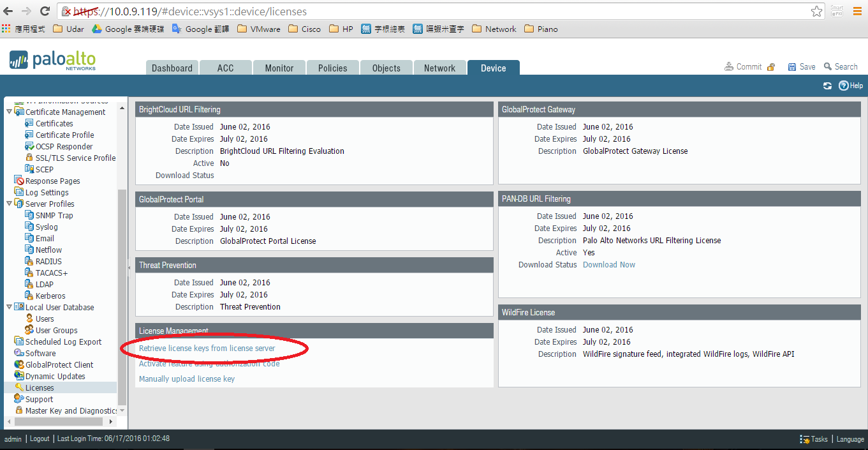Open the Email server profile icon

tap(29, 238)
